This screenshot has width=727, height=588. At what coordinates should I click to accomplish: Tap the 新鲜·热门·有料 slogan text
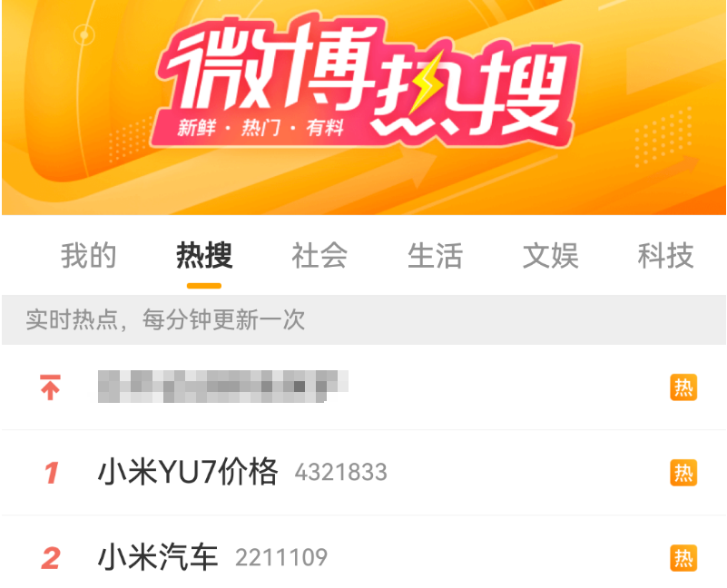coord(260,127)
